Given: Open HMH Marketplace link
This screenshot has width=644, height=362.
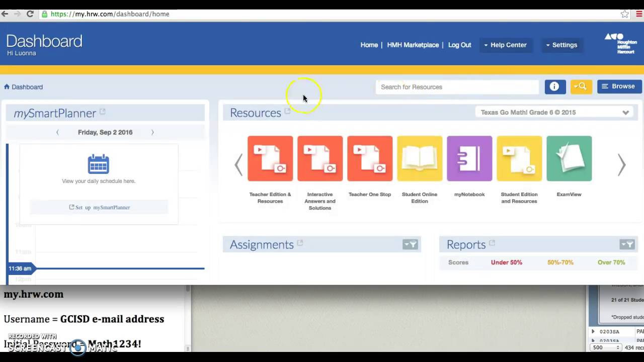Looking at the screenshot, I should click(413, 45).
